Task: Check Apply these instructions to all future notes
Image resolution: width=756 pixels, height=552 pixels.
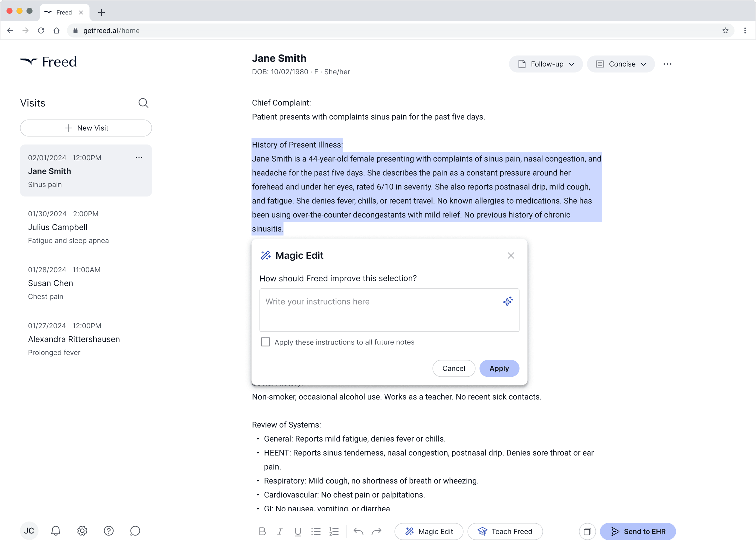Action: point(265,342)
